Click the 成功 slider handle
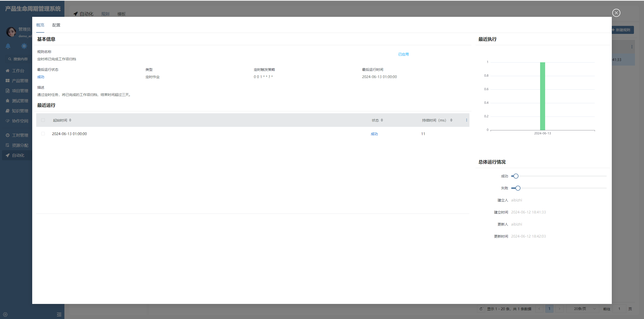Image resolution: width=644 pixels, height=319 pixels. pyautogui.click(x=516, y=176)
